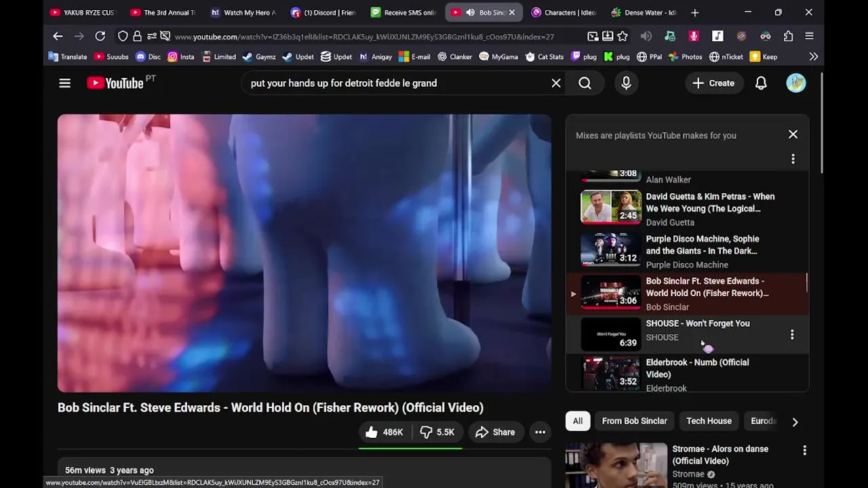Switch to the Dense Water tab
868x488 pixels.
(644, 13)
